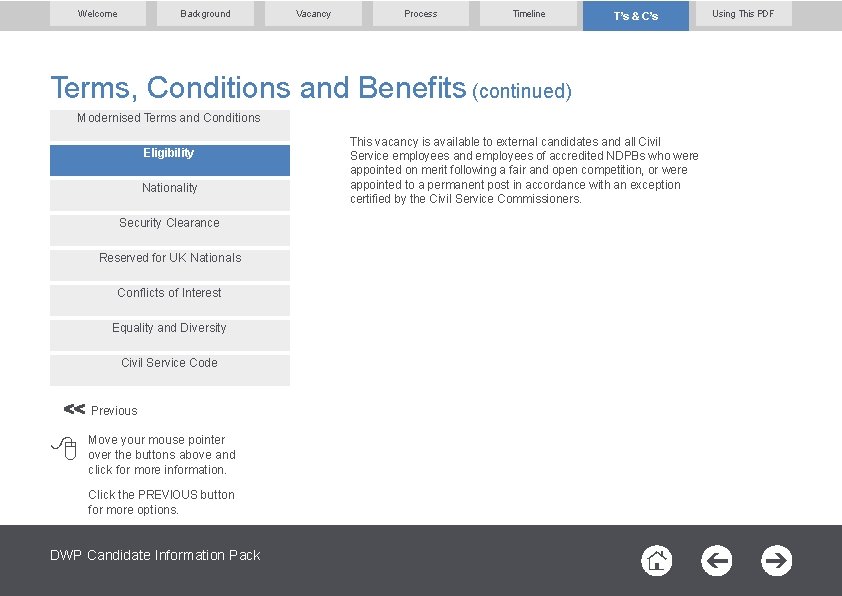Screen dimensions: 842x596
Task: Click the Previous button link
Action: click(113, 410)
